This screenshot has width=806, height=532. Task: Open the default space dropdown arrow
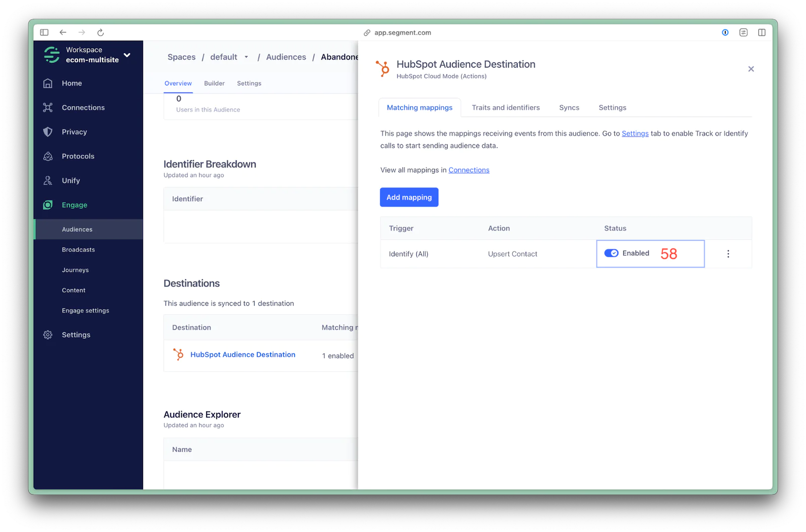click(x=246, y=57)
